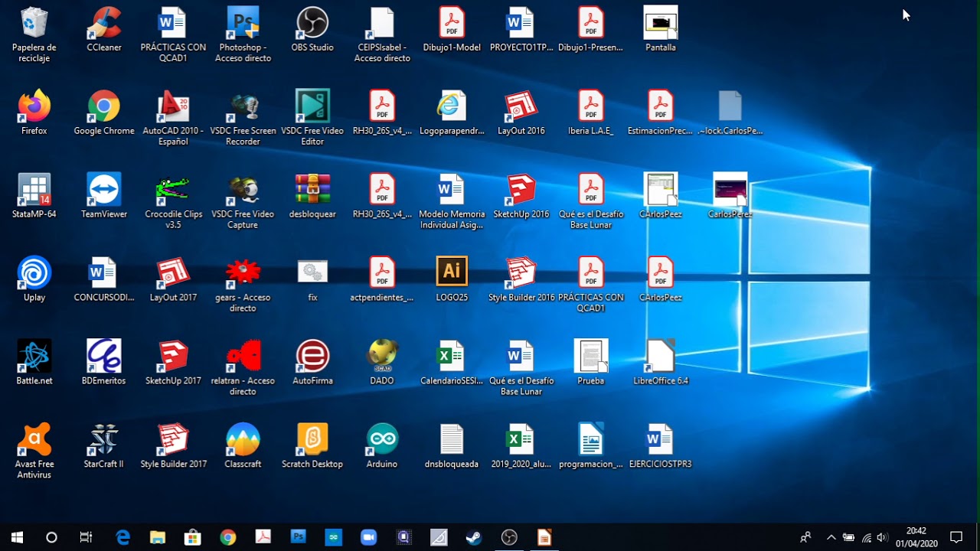Viewport: 980px width, 551px height.
Task: Open File Explorer from the taskbar
Action: tap(158, 537)
